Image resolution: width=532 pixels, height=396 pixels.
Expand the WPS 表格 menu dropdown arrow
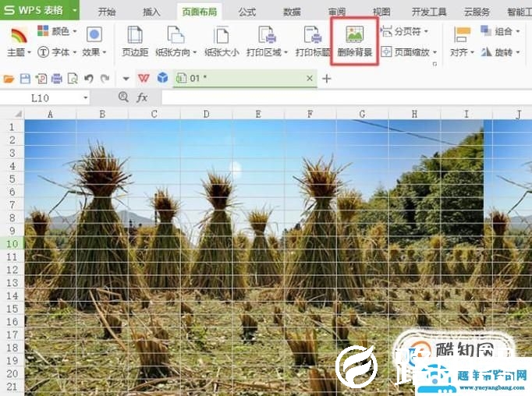point(74,10)
